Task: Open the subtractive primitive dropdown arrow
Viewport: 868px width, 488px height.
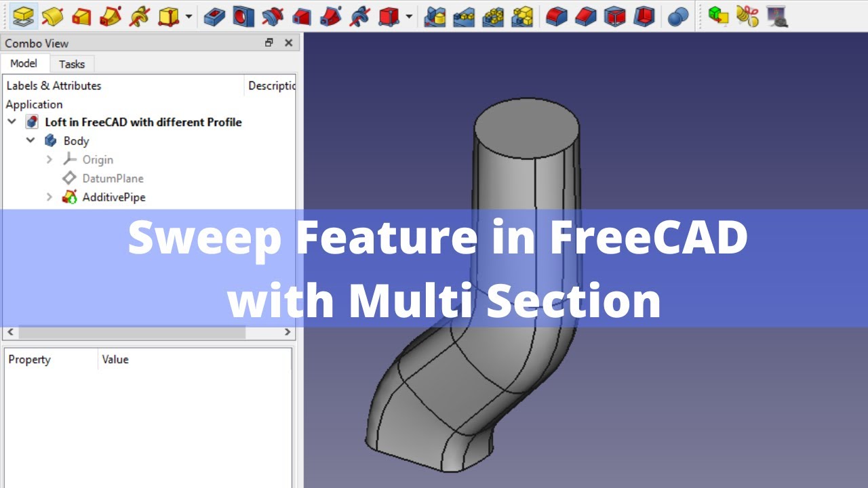Action: (x=409, y=16)
